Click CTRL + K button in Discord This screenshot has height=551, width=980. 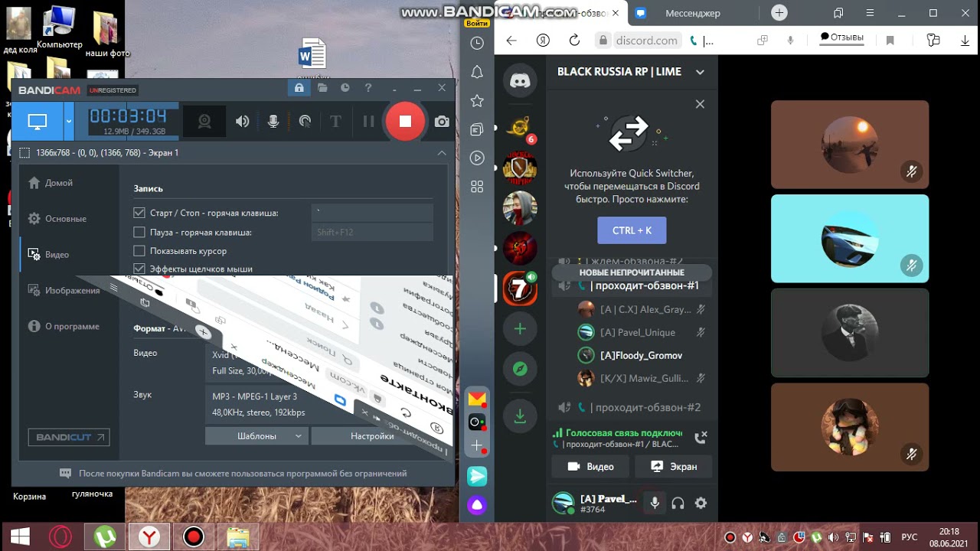[632, 230]
